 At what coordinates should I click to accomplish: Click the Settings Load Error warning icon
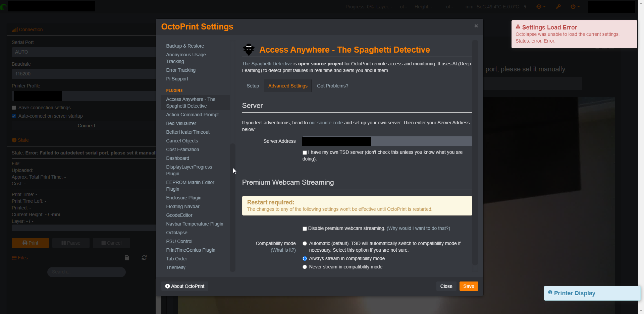click(x=518, y=27)
